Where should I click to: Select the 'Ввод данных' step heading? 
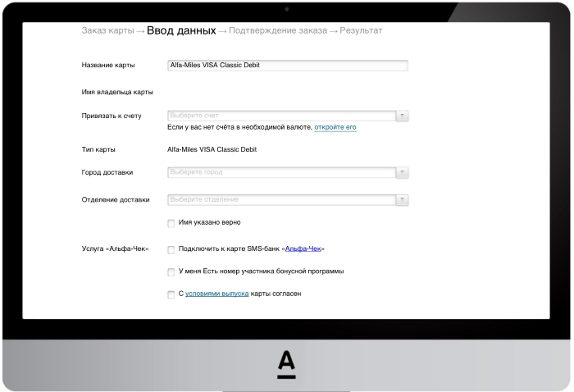(181, 30)
